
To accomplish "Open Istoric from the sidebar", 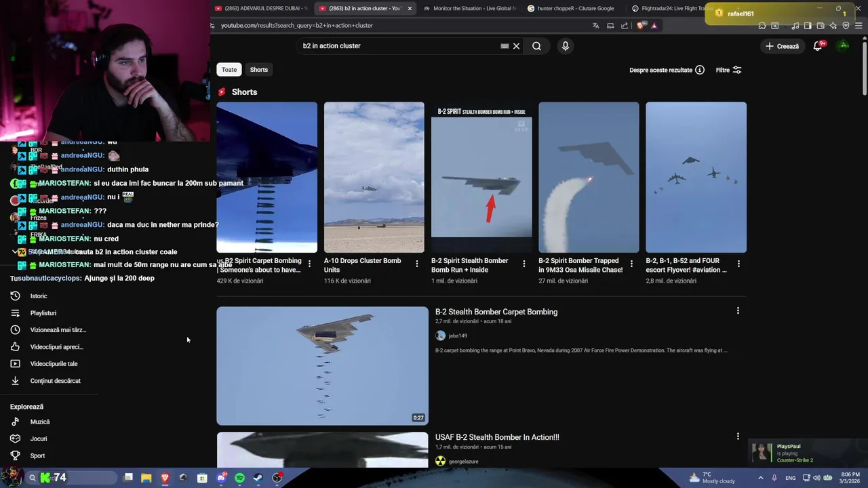I will coord(39,296).
